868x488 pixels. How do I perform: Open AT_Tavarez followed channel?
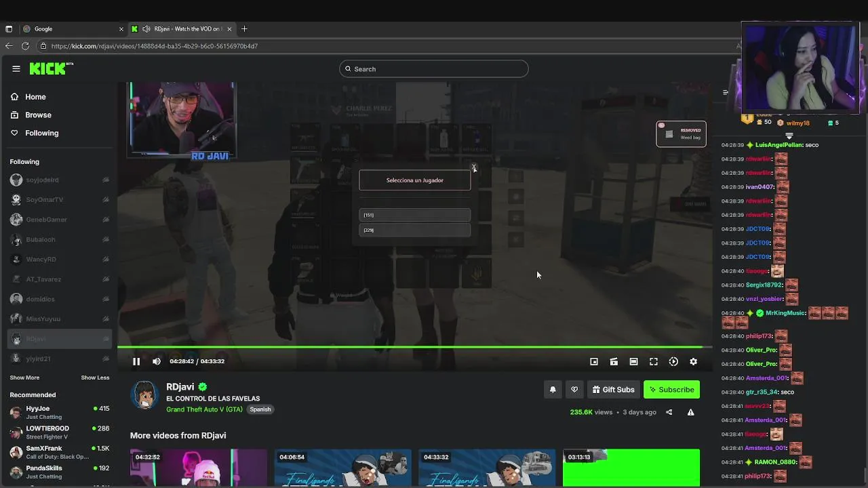(60, 279)
